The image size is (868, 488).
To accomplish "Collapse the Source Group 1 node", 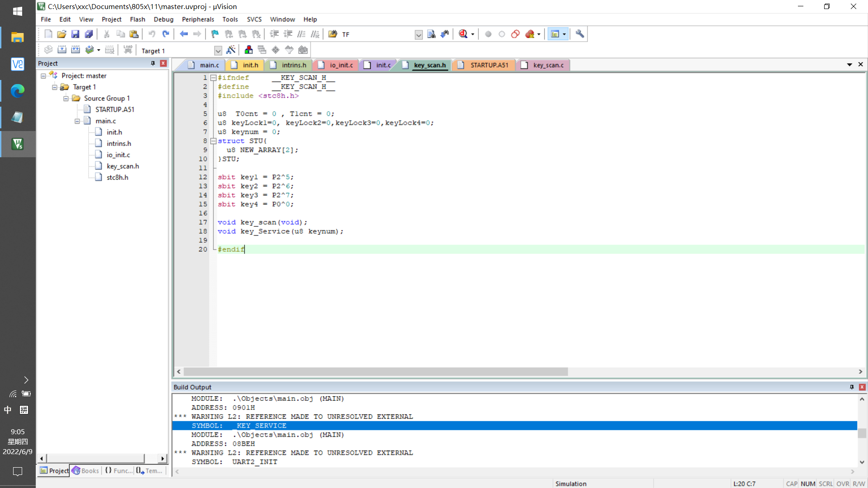I will click(x=66, y=99).
